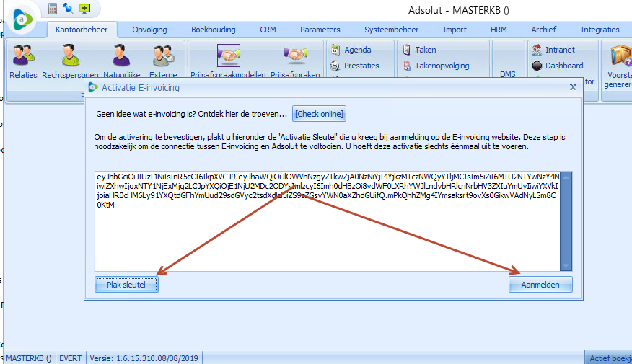Viewport: 632px width, 364px height.
Task: Click the Rechtspersonen icon
Action: point(69,56)
